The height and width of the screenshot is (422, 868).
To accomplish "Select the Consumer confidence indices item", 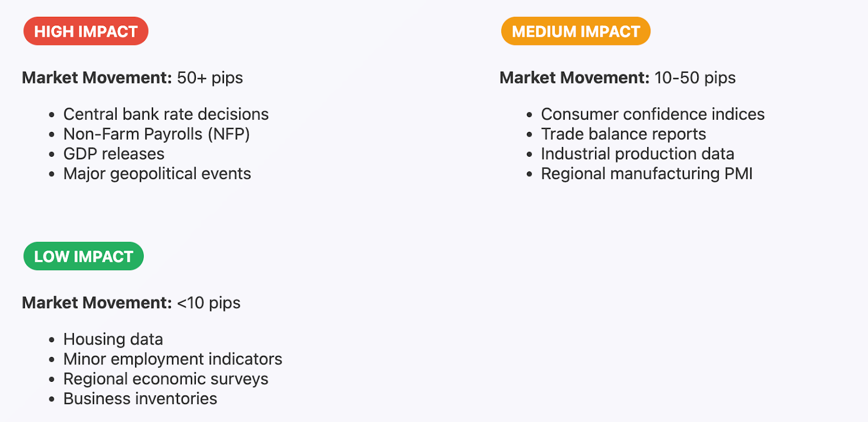I will (653, 114).
